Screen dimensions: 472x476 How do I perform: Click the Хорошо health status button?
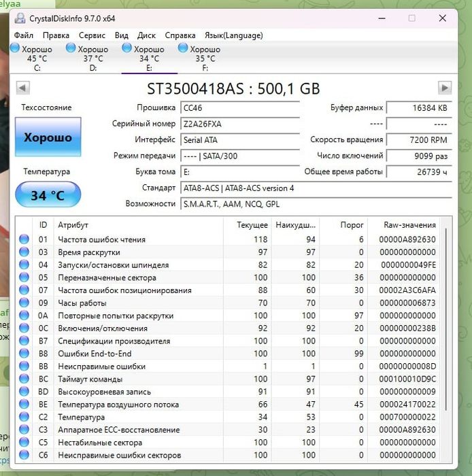pos(48,137)
